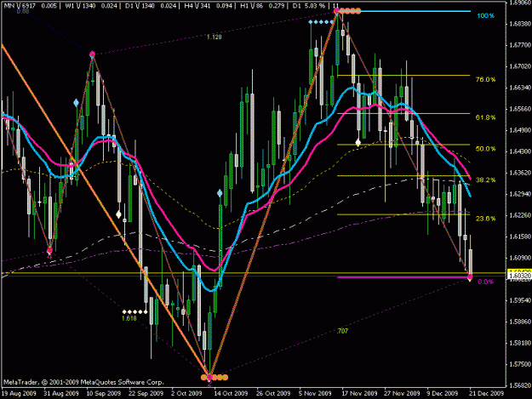Click the 14 Oct 2009 date label
Screen dimensions: 532x399
click(x=231, y=393)
